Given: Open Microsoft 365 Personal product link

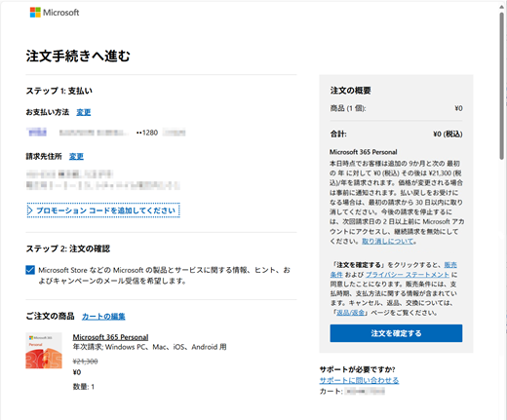Looking at the screenshot, I should click(110, 337).
